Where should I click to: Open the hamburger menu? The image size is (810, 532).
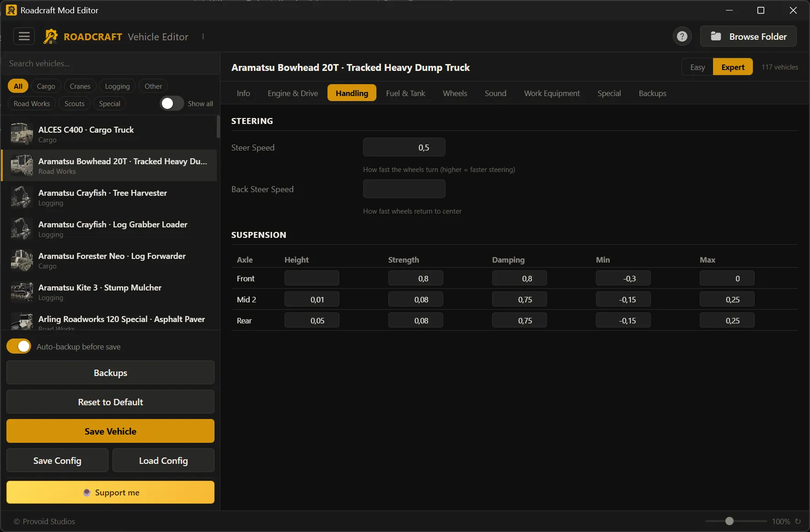pos(24,36)
